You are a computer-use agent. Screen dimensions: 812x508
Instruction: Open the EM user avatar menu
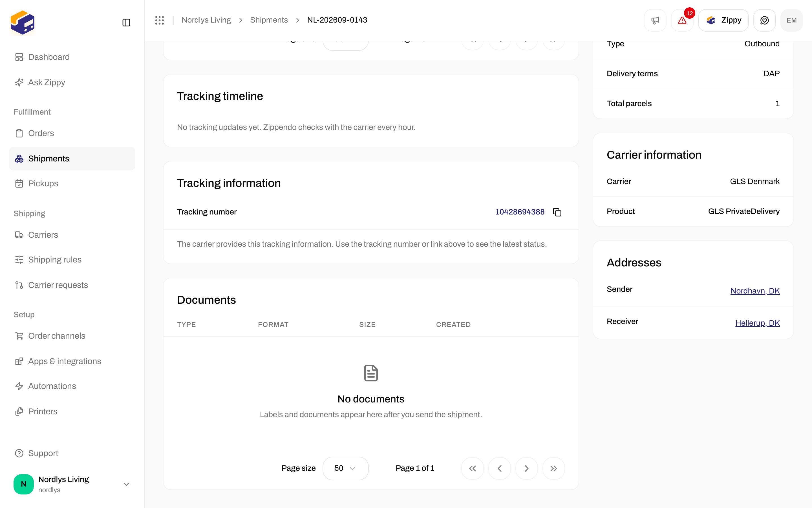(791, 20)
